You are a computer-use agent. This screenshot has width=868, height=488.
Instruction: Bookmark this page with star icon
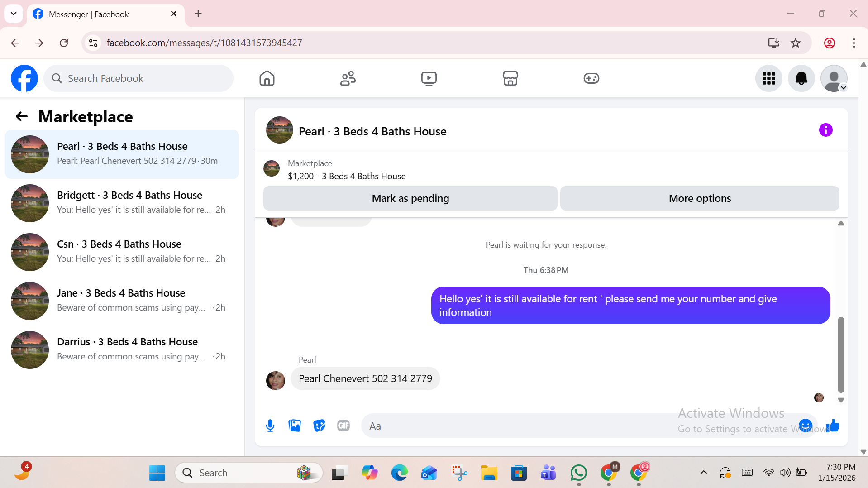click(796, 43)
